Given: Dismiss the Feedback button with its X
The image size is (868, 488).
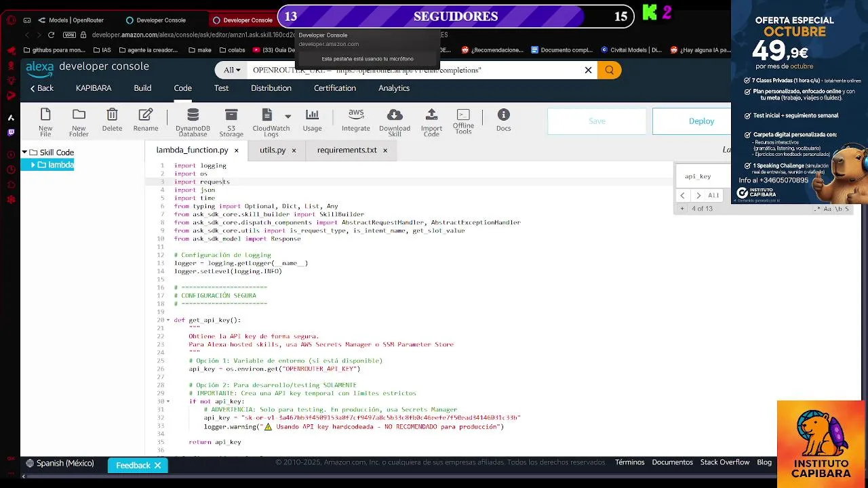Looking at the screenshot, I should click(x=157, y=466).
